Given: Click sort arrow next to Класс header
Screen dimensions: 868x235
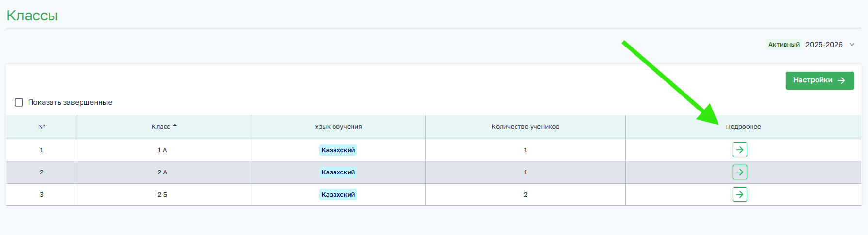Looking at the screenshot, I should tap(175, 126).
